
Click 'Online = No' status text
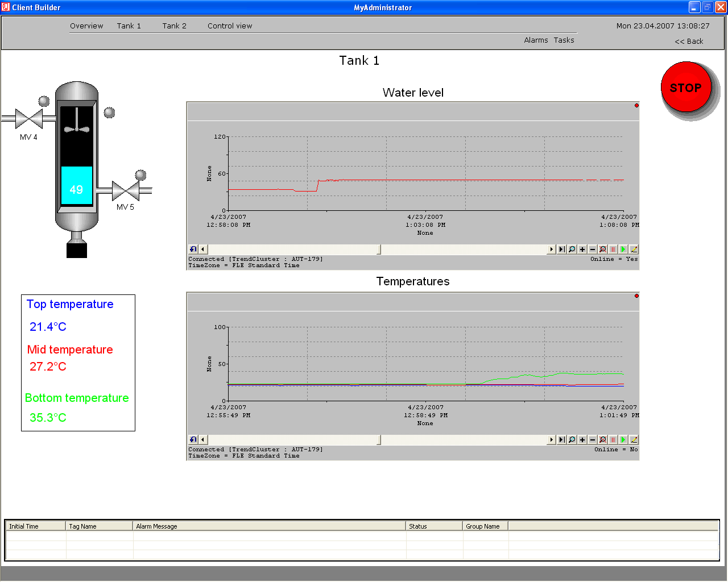click(x=616, y=450)
